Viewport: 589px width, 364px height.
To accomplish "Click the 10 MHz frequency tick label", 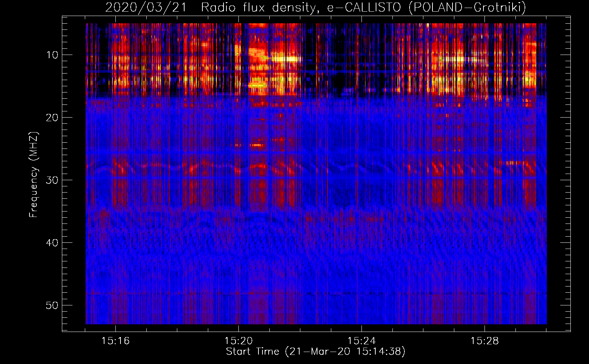I will [52, 55].
